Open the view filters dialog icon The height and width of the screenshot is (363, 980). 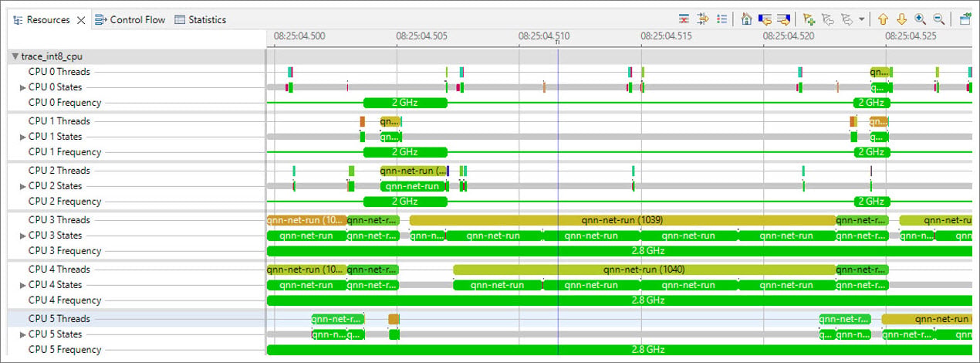point(684,19)
